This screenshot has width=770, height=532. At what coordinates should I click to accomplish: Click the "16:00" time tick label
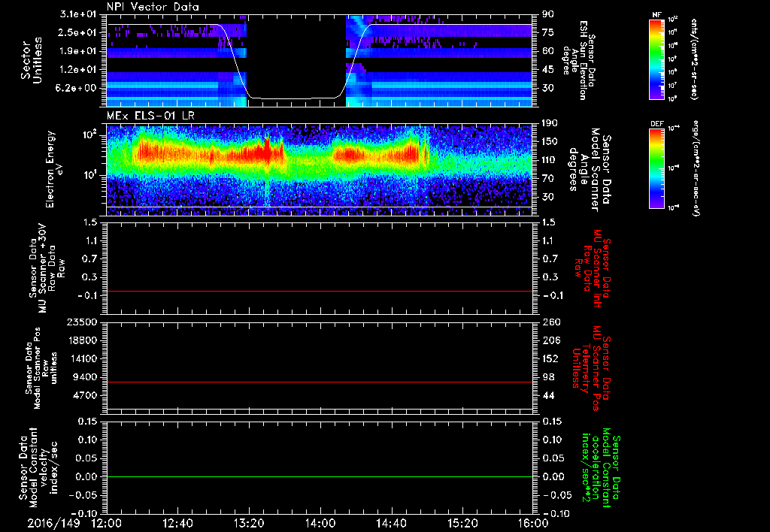click(x=533, y=523)
